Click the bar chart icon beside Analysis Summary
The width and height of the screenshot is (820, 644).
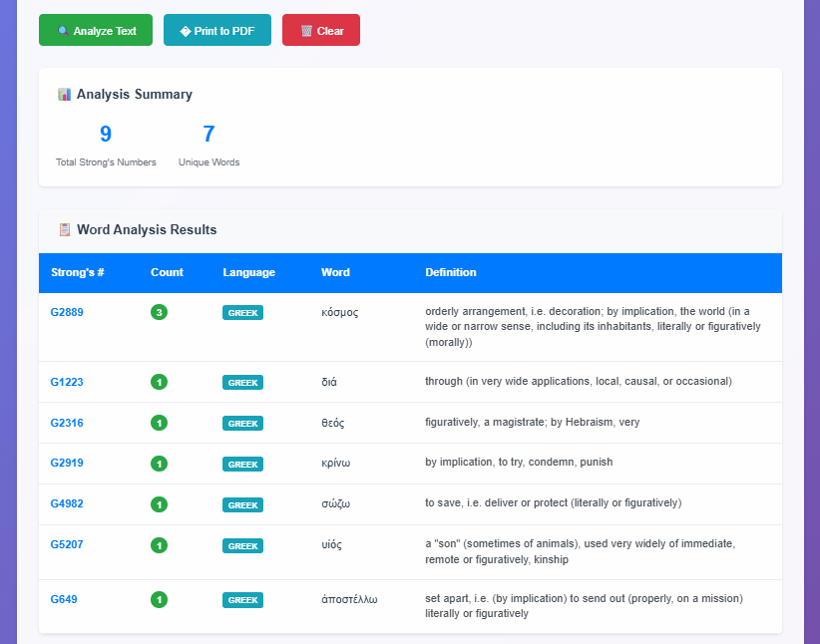(64, 94)
